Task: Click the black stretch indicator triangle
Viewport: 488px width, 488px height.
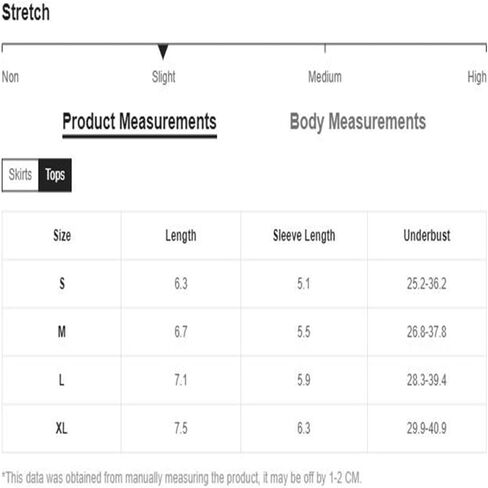Action: click(x=163, y=51)
